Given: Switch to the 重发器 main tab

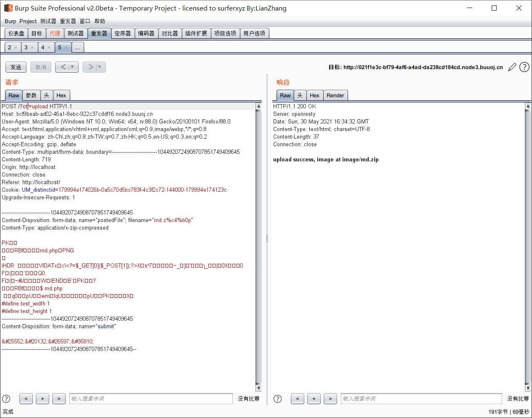Looking at the screenshot, I should [99, 33].
